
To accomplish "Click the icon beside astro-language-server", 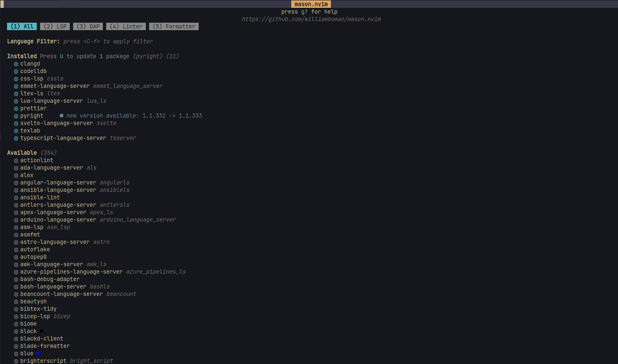I will tap(16, 242).
